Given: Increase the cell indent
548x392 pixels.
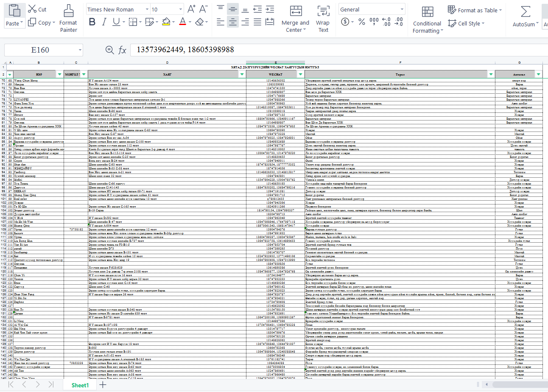Looking at the screenshot, I should point(269,9).
